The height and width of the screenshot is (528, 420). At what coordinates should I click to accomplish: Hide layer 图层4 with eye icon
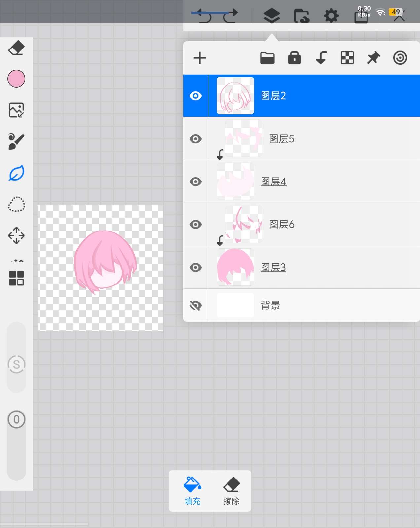[196, 181]
